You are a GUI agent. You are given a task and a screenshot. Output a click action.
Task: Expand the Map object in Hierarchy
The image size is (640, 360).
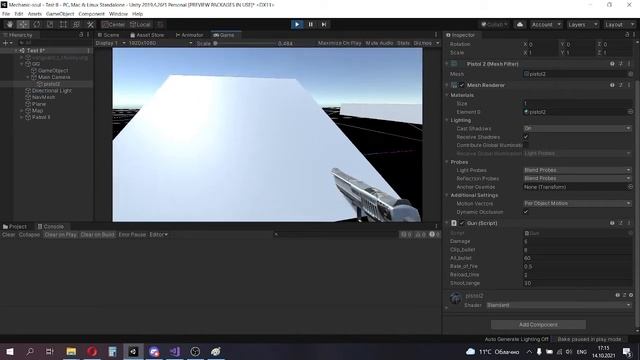point(22,111)
